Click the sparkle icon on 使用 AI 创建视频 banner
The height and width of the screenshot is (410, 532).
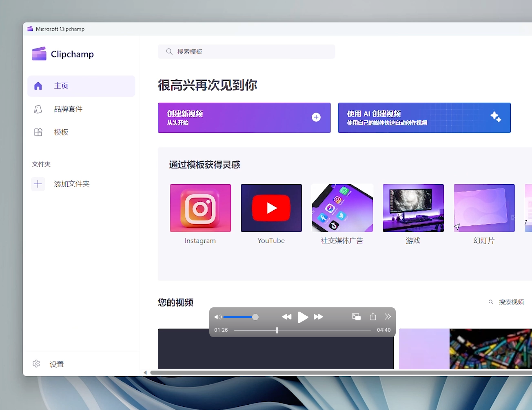(x=496, y=117)
